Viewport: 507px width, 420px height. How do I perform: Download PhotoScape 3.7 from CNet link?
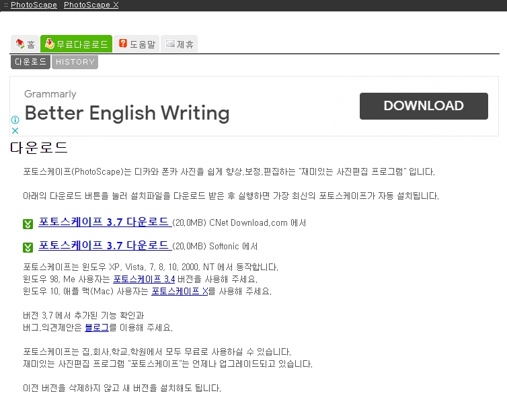click(104, 222)
